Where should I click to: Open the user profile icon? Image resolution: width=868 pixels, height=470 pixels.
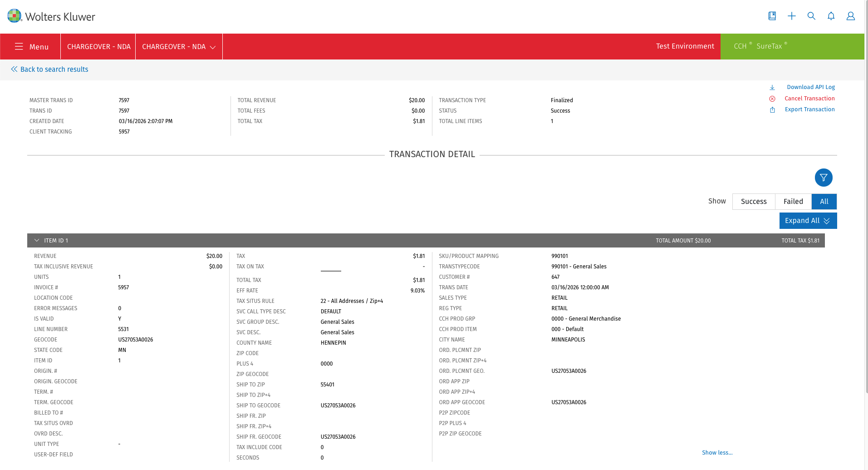click(x=850, y=16)
